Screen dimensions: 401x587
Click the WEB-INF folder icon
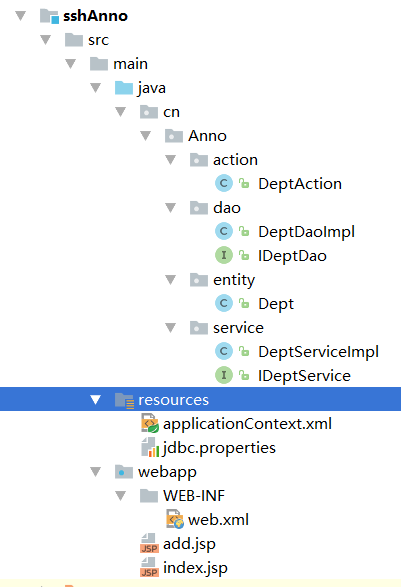149,496
